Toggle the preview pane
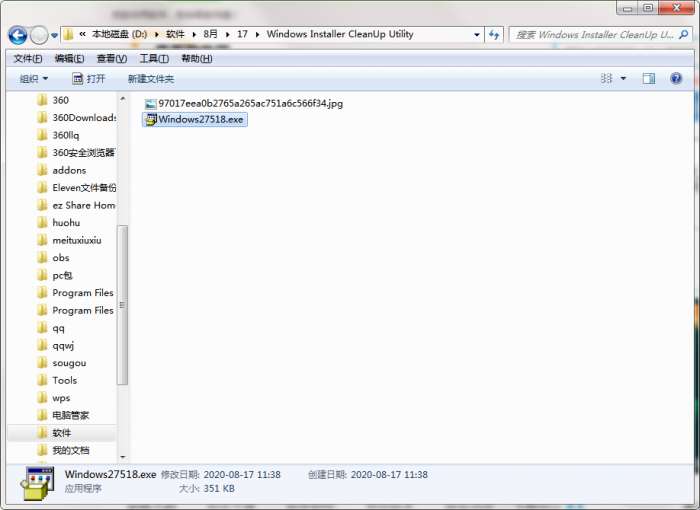 pos(649,79)
